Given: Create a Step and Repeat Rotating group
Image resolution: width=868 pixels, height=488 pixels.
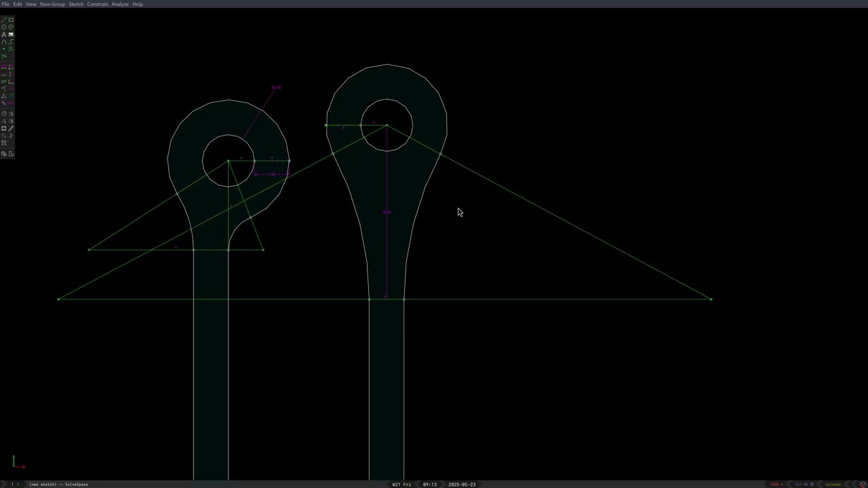Looking at the screenshot, I should 3,128.
